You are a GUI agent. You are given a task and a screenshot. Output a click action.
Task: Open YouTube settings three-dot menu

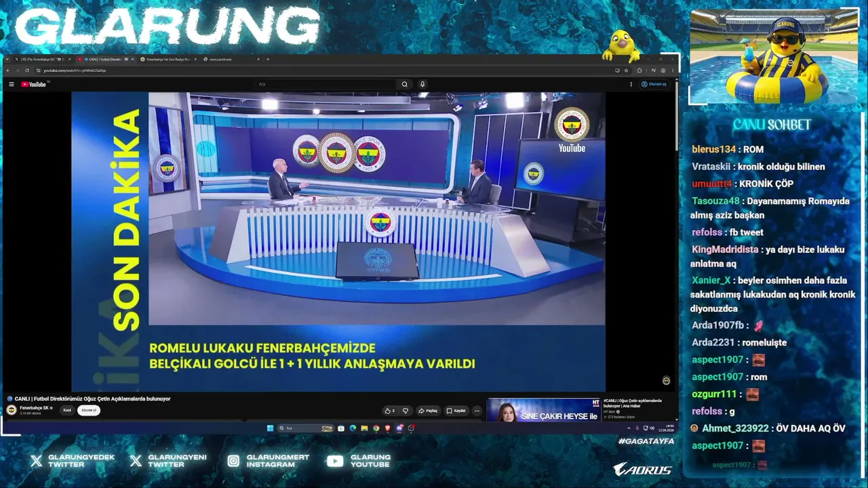coord(631,84)
